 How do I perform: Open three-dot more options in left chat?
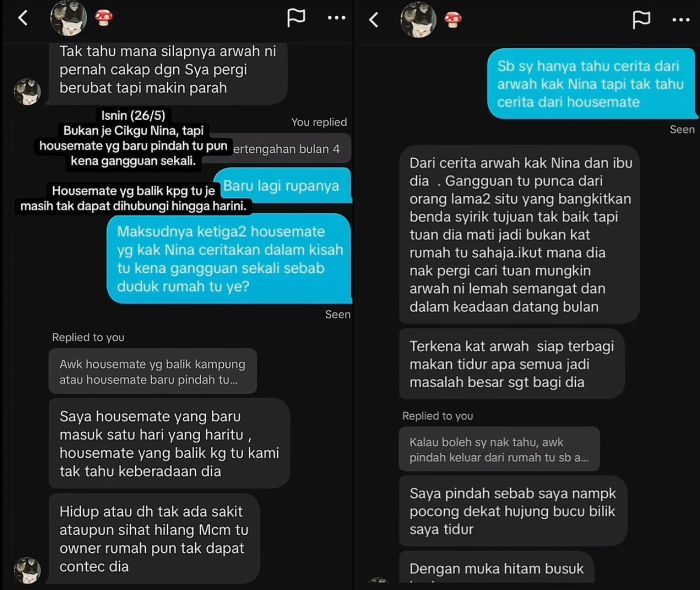(x=336, y=18)
